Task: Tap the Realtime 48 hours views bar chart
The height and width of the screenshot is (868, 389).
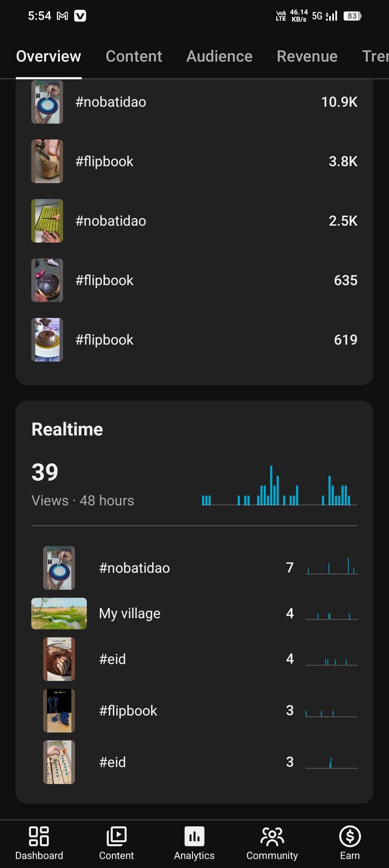Action: tap(280, 487)
